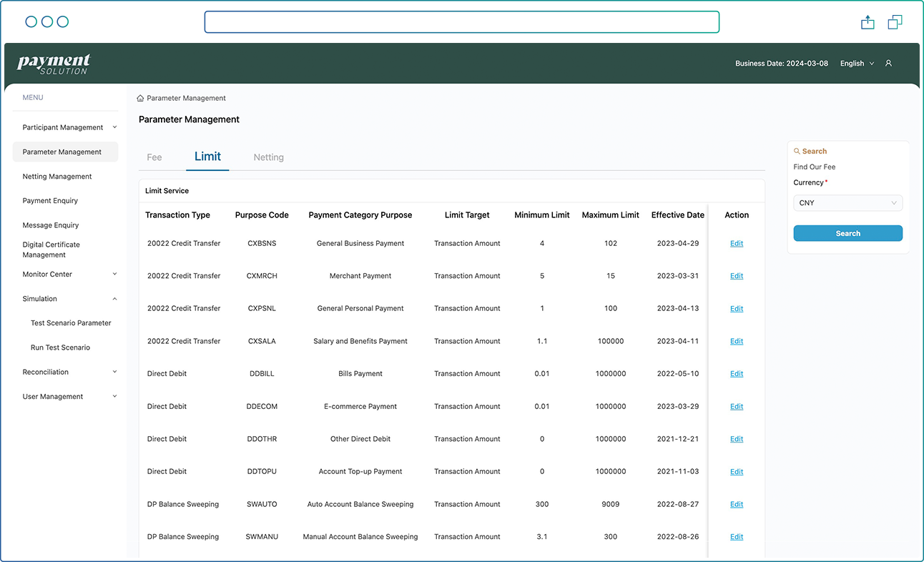This screenshot has width=924, height=562.
Task: Click the 2023-04-29 effective date
Action: click(x=678, y=244)
